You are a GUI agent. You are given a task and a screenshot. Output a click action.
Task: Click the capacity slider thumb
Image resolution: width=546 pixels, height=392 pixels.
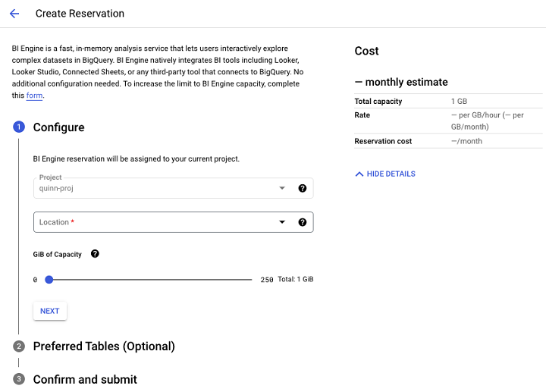(x=49, y=279)
